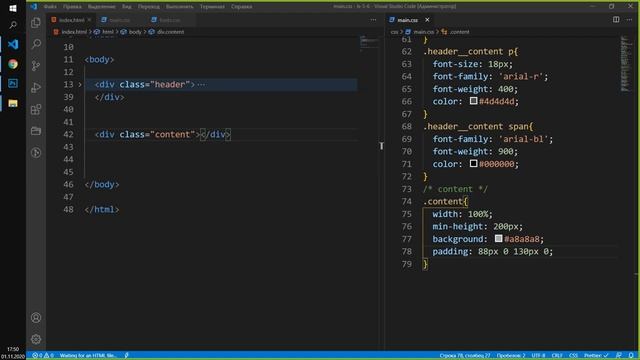The width and height of the screenshot is (640, 360).
Task: Open the Extensions view
Action: pos(36,109)
